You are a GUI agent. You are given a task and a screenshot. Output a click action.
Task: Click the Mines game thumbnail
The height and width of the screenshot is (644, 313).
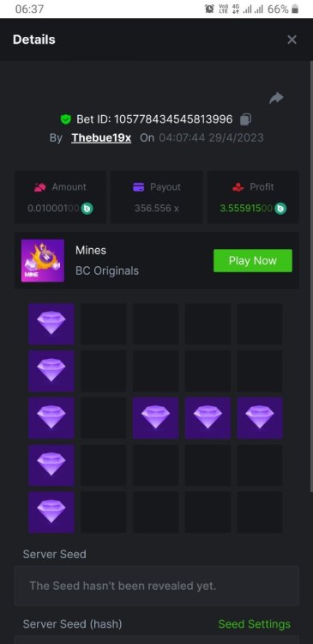point(43,260)
